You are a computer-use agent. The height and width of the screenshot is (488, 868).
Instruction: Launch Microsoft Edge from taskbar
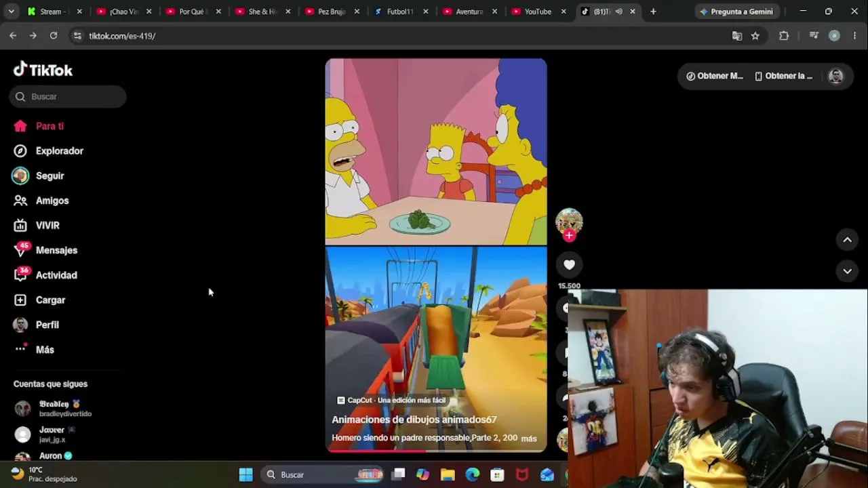(x=473, y=474)
